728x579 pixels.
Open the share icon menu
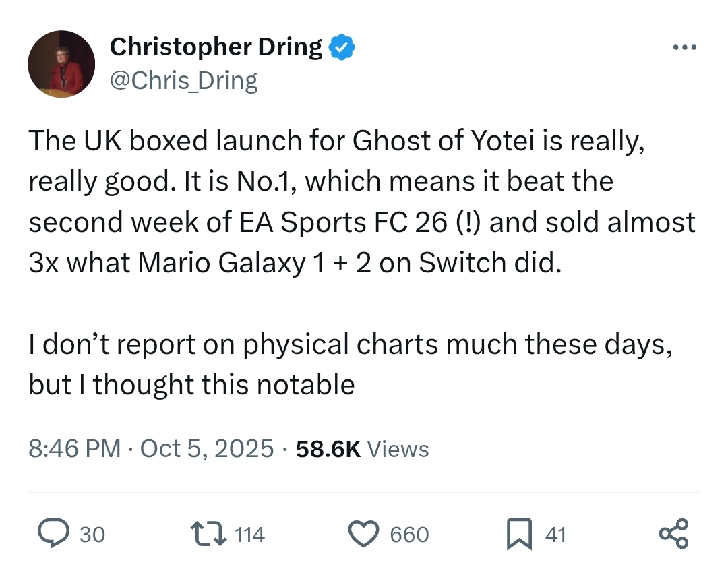pyautogui.click(x=673, y=534)
